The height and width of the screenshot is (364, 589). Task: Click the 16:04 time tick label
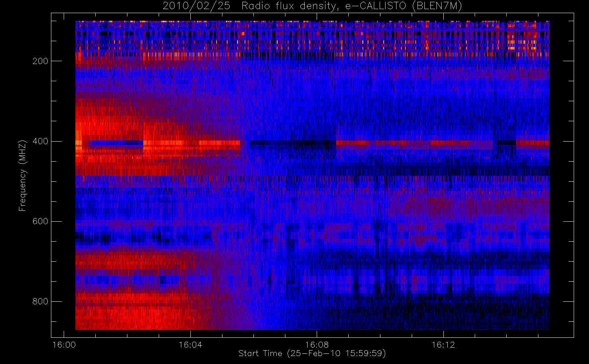[190, 345]
